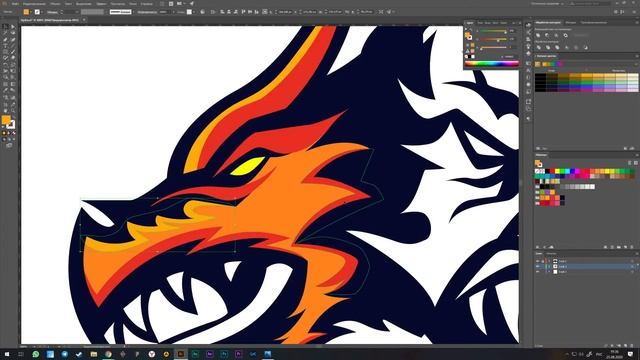Click the Stroke box in toolbar
The width and height of the screenshot is (640, 360).
click(x=11, y=124)
